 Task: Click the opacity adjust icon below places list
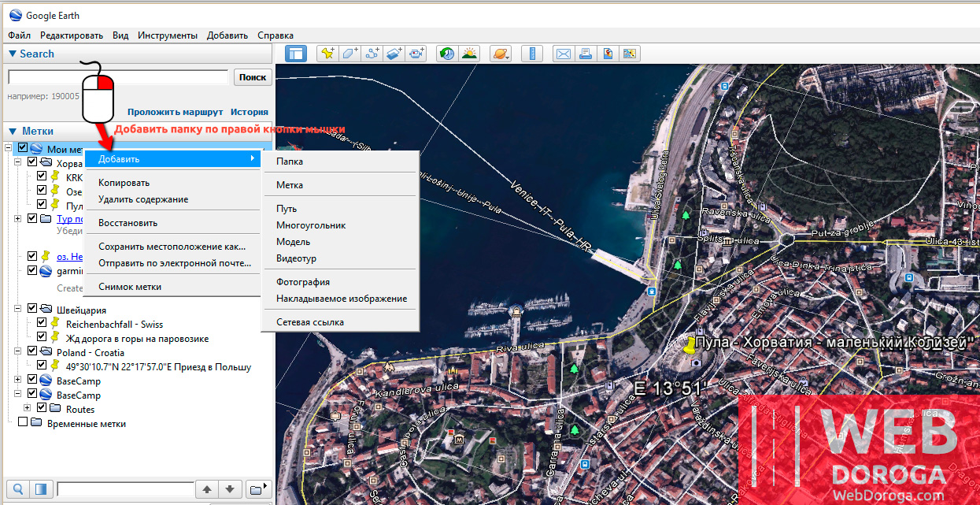42,488
